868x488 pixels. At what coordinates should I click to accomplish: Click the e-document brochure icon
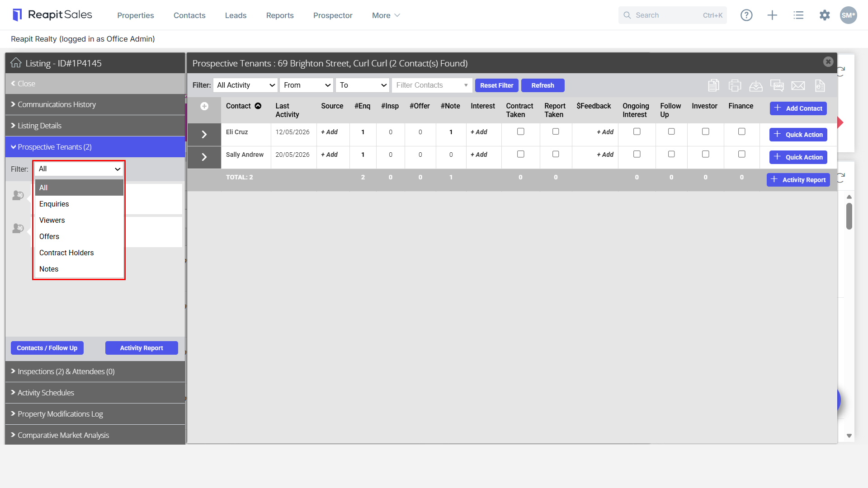point(820,85)
